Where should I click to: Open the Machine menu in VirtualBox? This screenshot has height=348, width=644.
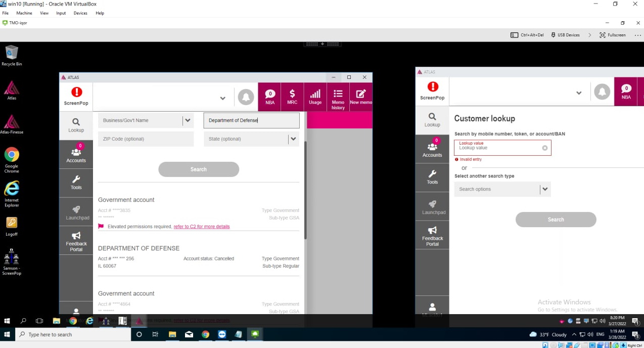24,13
